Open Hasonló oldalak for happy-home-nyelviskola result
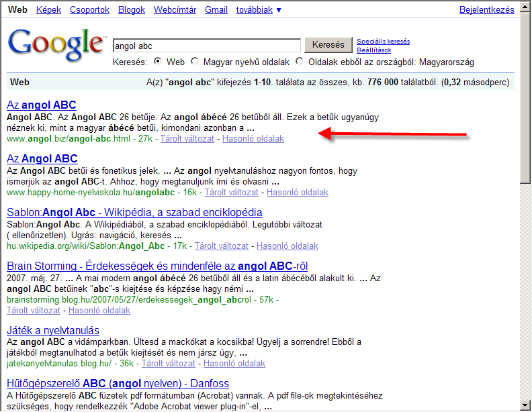The height and width of the screenshot is (412, 532). click(298, 193)
